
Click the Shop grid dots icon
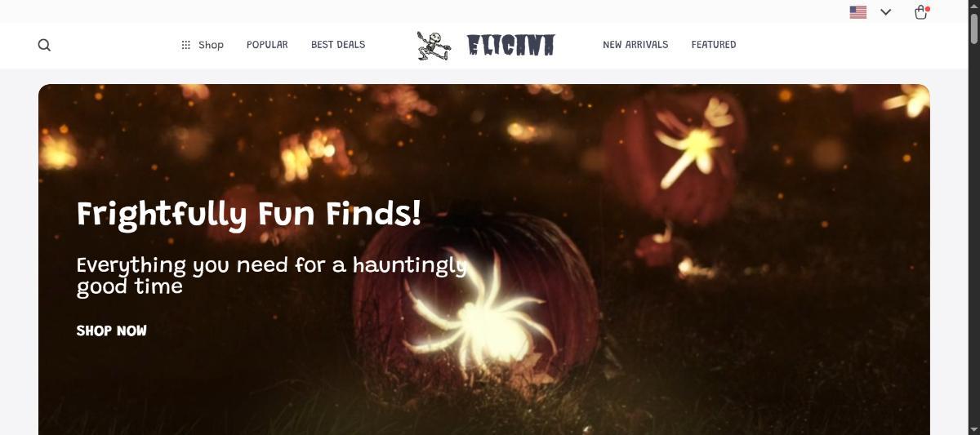pos(185,45)
